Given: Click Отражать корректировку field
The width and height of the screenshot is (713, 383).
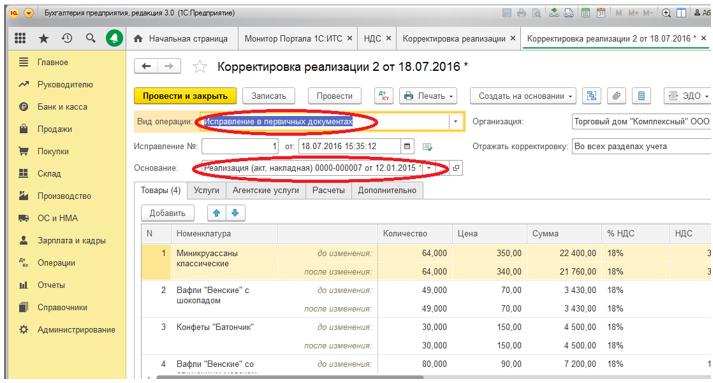Looking at the screenshot, I should click(x=642, y=146).
